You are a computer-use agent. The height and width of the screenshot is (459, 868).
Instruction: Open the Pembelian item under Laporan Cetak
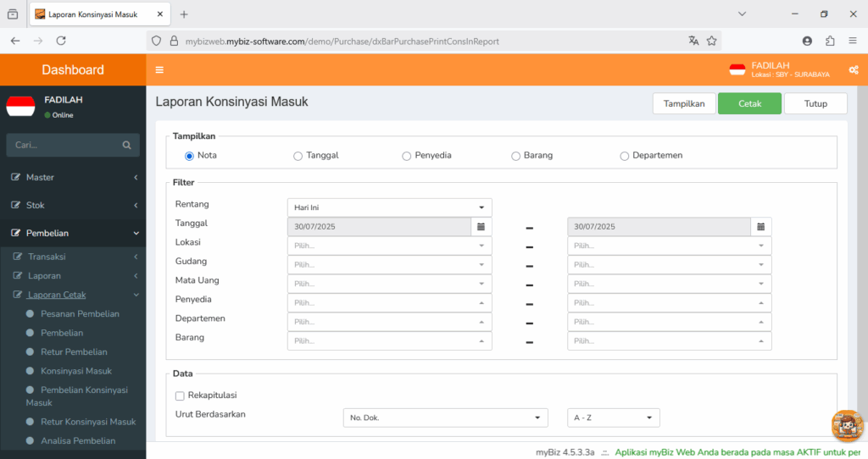coord(61,333)
